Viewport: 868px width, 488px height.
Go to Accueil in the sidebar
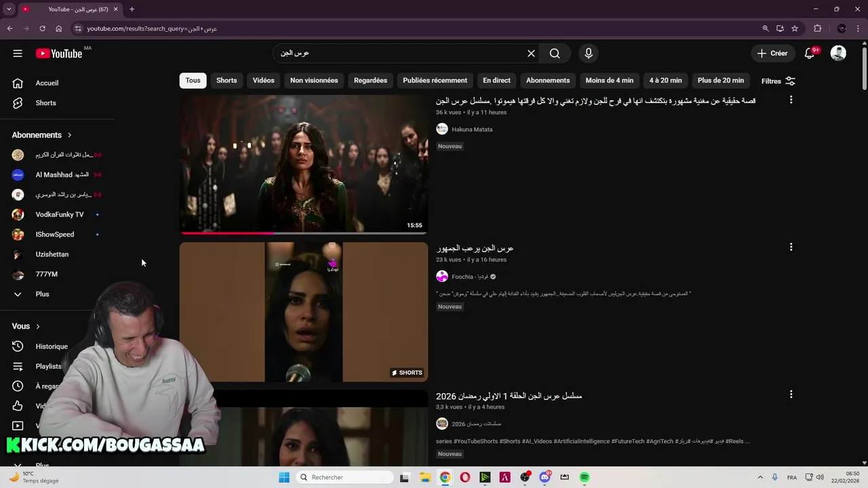pyautogui.click(x=47, y=83)
